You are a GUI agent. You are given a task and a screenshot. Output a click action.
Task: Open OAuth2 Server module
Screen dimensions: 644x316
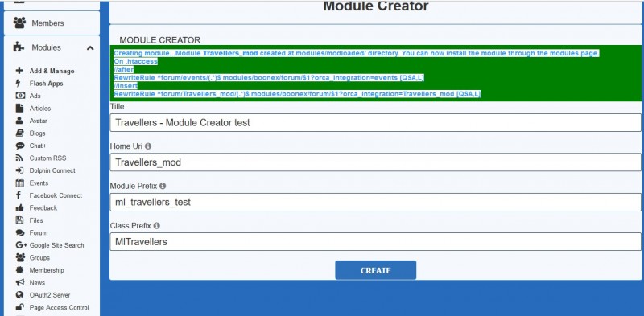coord(50,295)
